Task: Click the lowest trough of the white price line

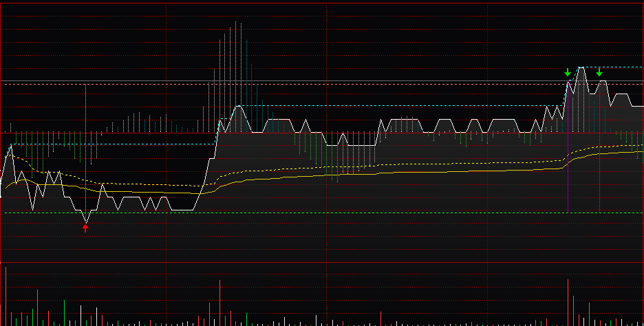Action: (x=85, y=221)
